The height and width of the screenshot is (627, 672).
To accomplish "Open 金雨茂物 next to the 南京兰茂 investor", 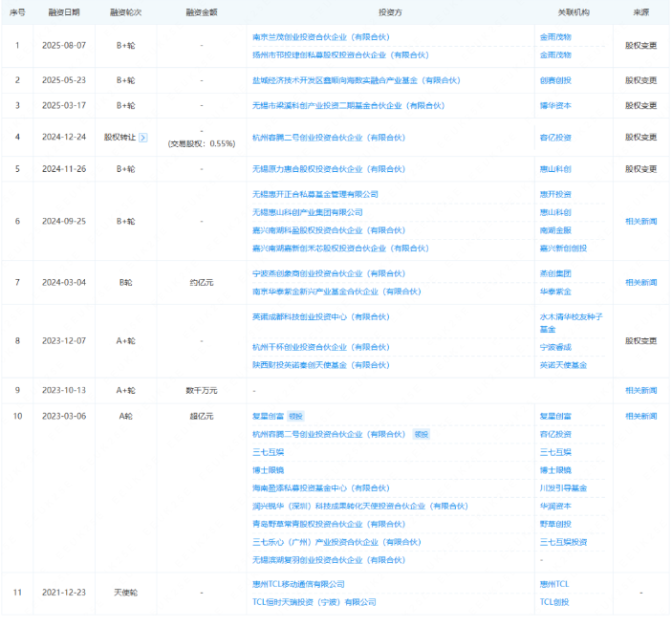I will [555, 37].
